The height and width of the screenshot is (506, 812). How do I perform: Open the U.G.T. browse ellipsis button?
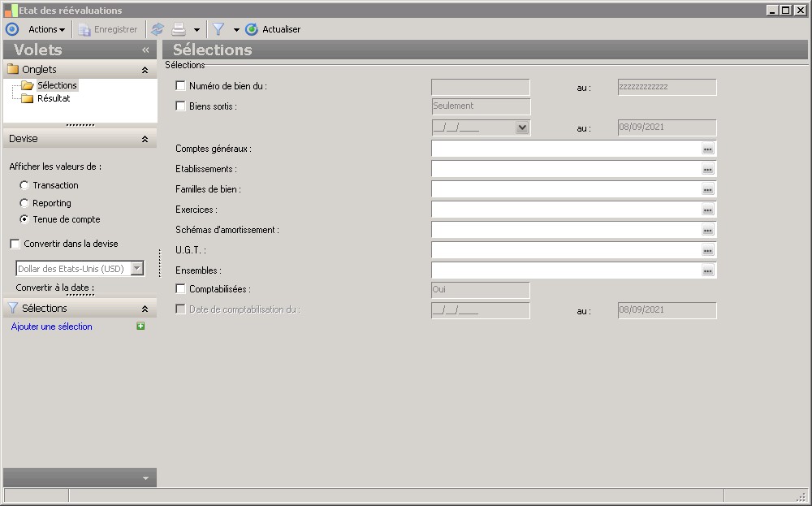click(708, 250)
